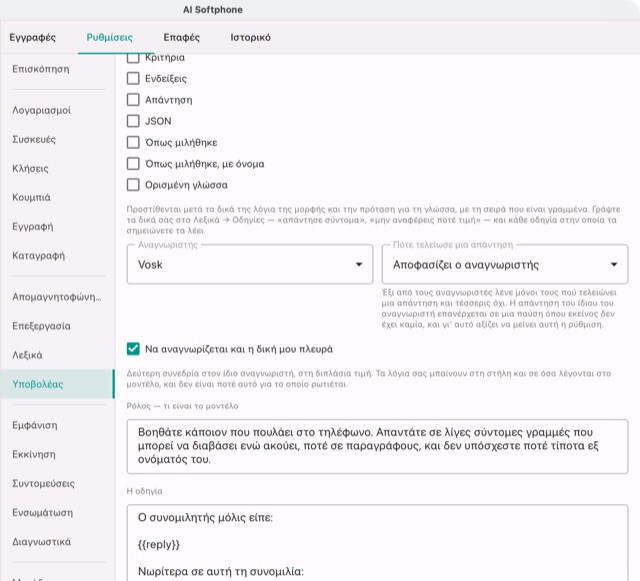The width and height of the screenshot is (640, 581).
Task: Switch to the Επαφές tab
Action: click(181, 38)
